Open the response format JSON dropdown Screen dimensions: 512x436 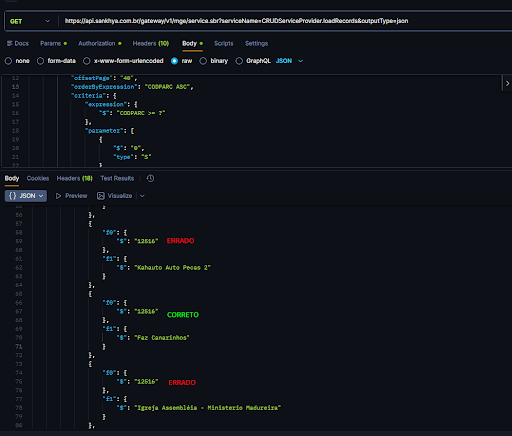26,196
